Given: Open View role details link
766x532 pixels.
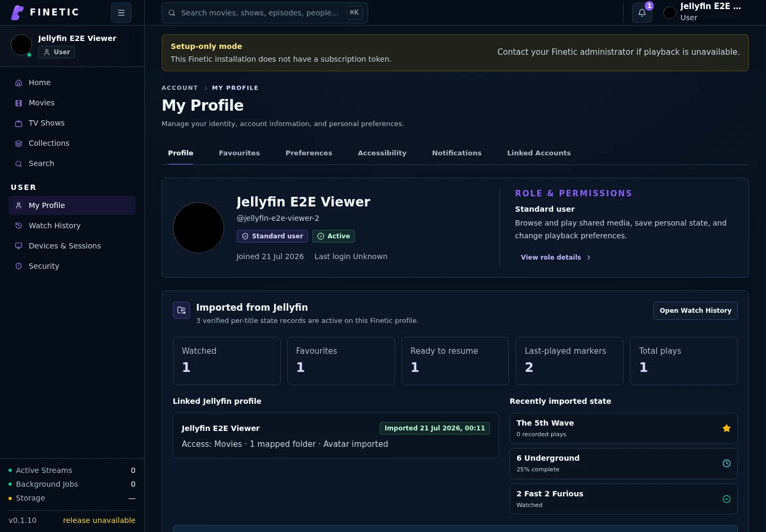Looking at the screenshot, I should click(x=556, y=257).
